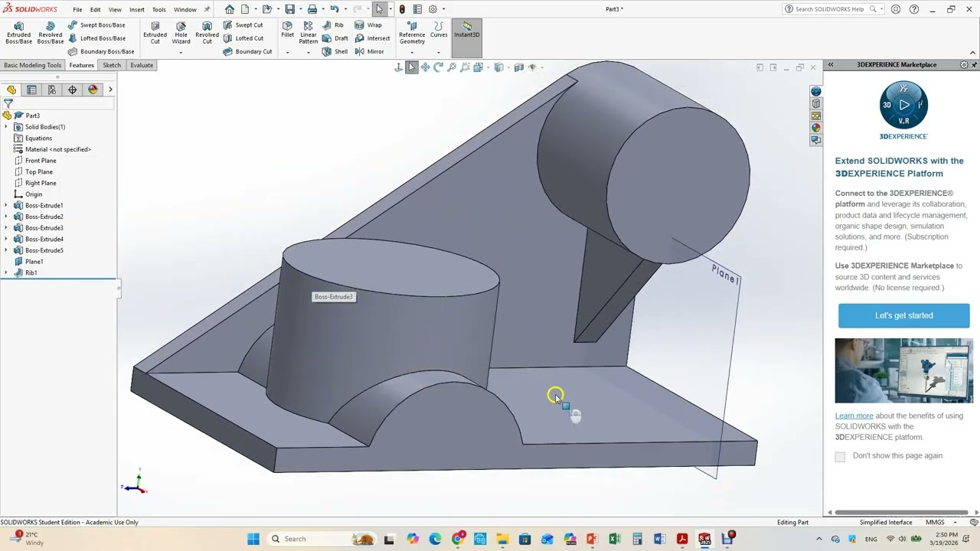
Task: Choose the Lofted Boss/Base command
Action: [x=96, y=38]
